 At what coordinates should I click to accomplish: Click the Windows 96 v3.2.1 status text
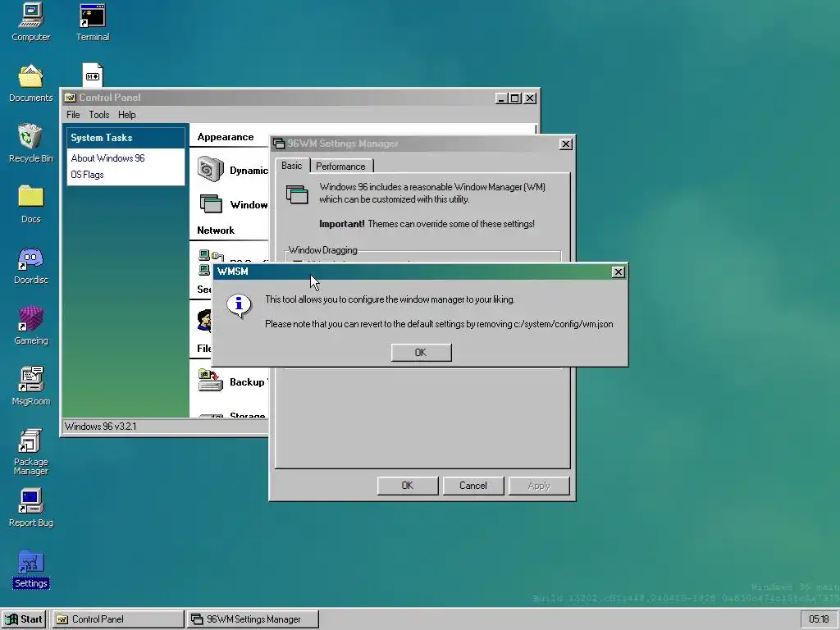(x=100, y=427)
